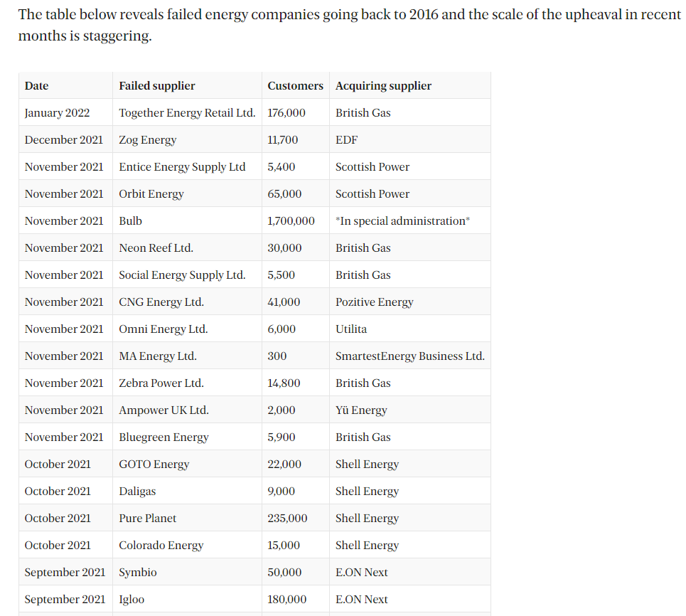
Task: Click the '30,000' customers value
Action: click(x=284, y=248)
